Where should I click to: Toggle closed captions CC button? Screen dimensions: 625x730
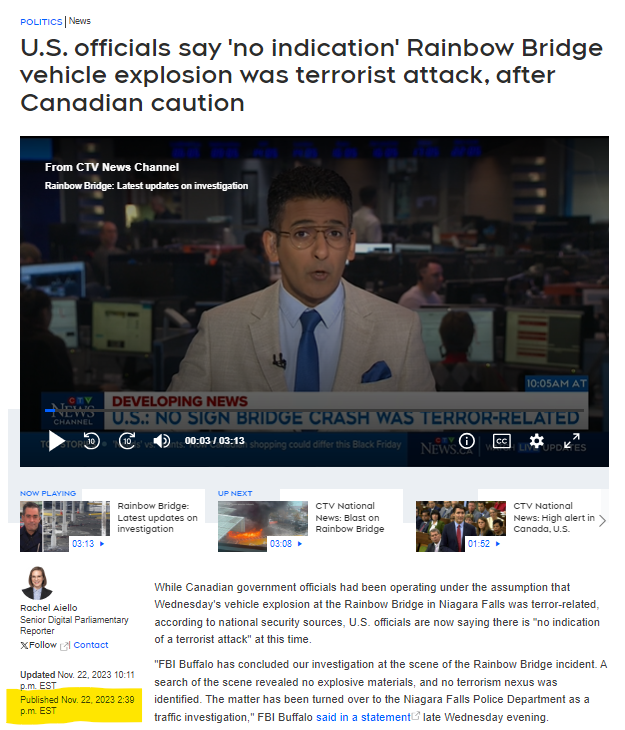tap(502, 440)
